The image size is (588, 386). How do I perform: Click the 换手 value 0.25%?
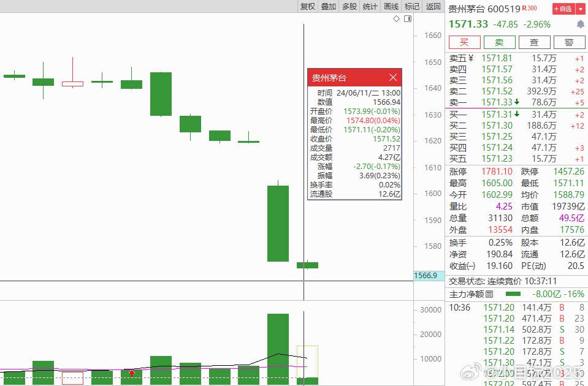[500, 243]
